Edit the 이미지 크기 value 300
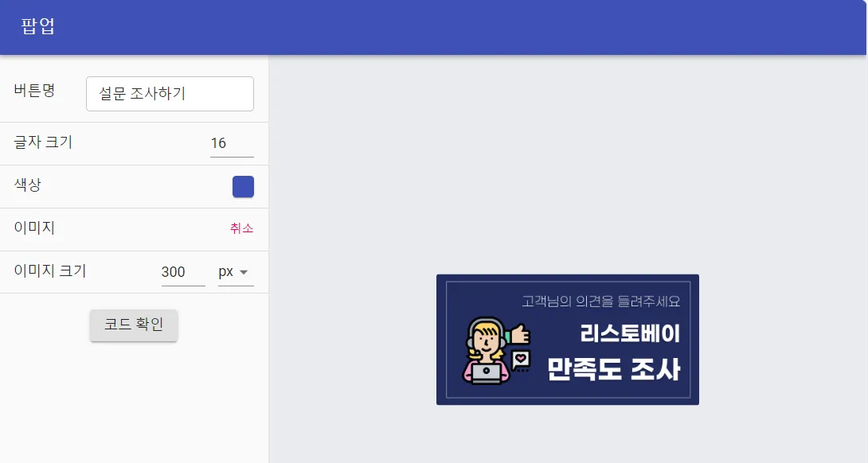The height and width of the screenshot is (463, 868). coord(183,272)
